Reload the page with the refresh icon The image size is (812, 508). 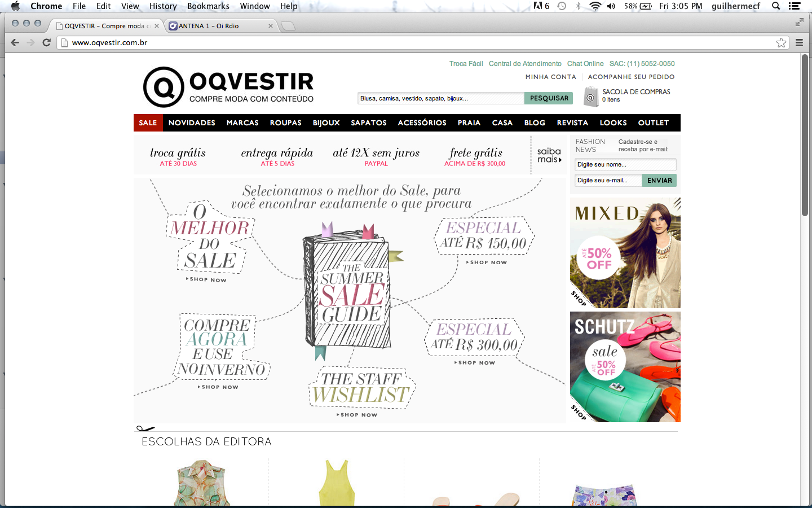coord(47,42)
